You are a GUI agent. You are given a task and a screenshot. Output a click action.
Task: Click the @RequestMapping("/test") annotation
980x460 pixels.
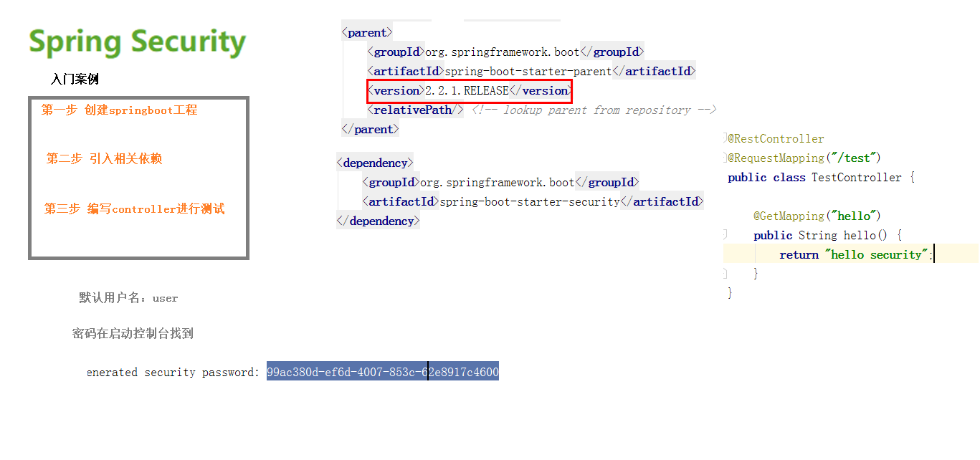point(804,158)
